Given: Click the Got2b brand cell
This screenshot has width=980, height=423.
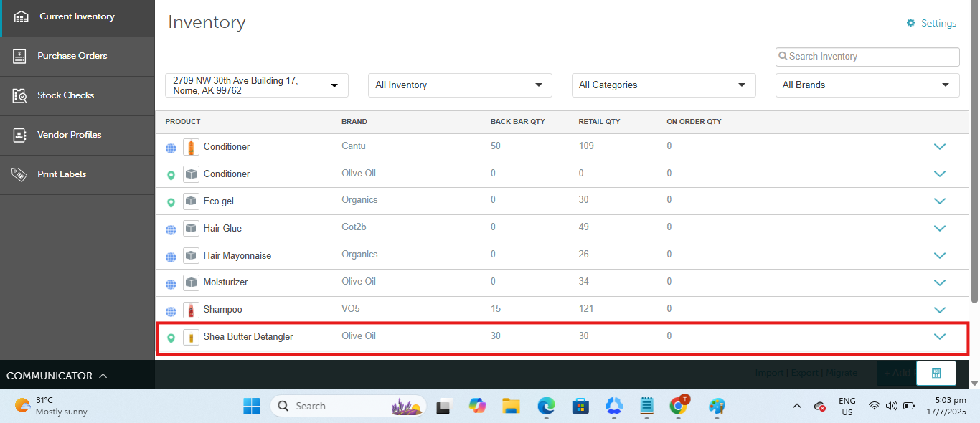Looking at the screenshot, I should tap(354, 227).
